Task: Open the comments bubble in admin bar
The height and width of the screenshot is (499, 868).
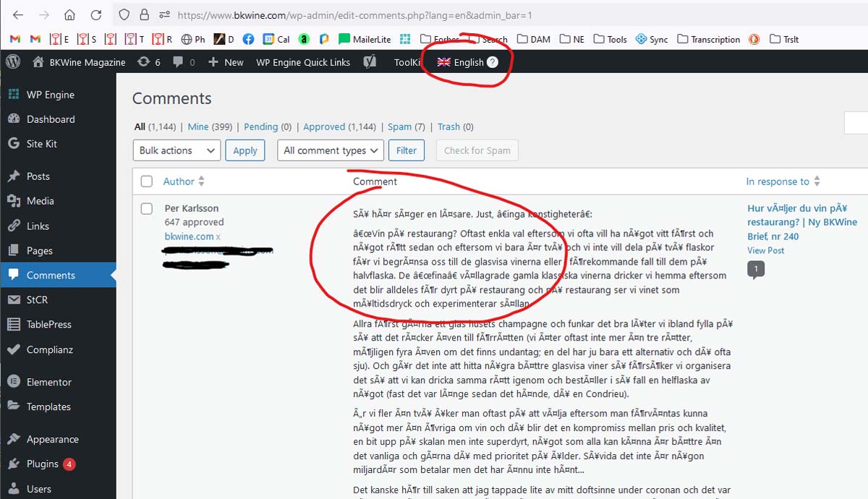Action: pos(184,62)
